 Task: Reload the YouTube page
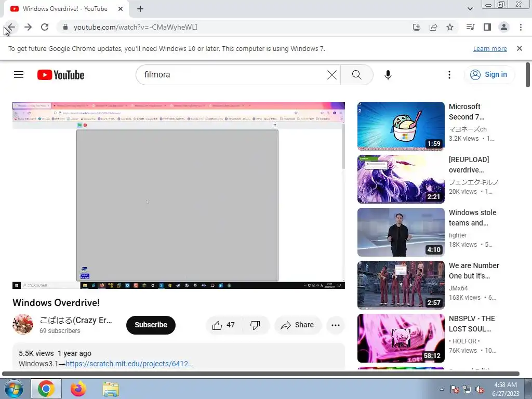point(45,27)
